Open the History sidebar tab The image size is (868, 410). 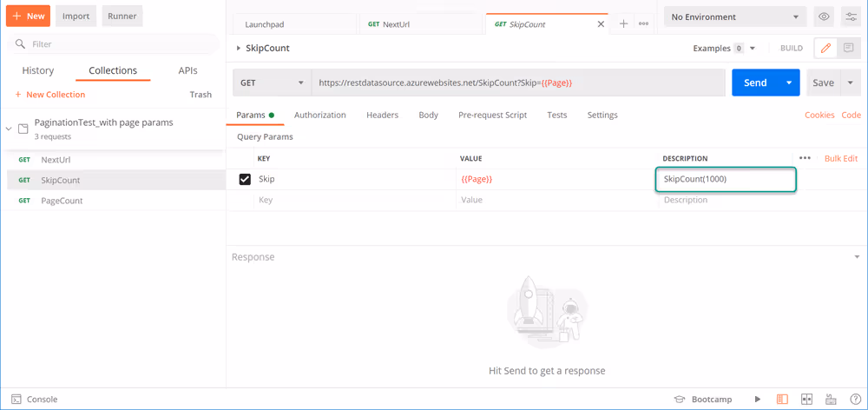(37, 70)
